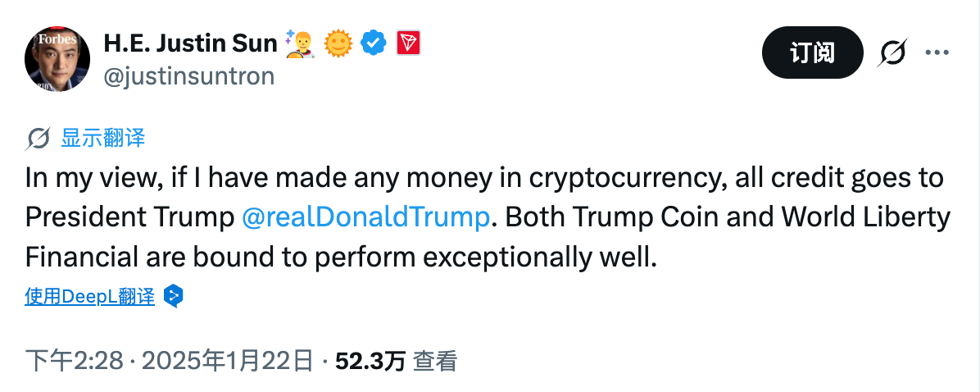980x392 pixels.
Task: Click the red TRON affiliation badge
Action: click(408, 43)
